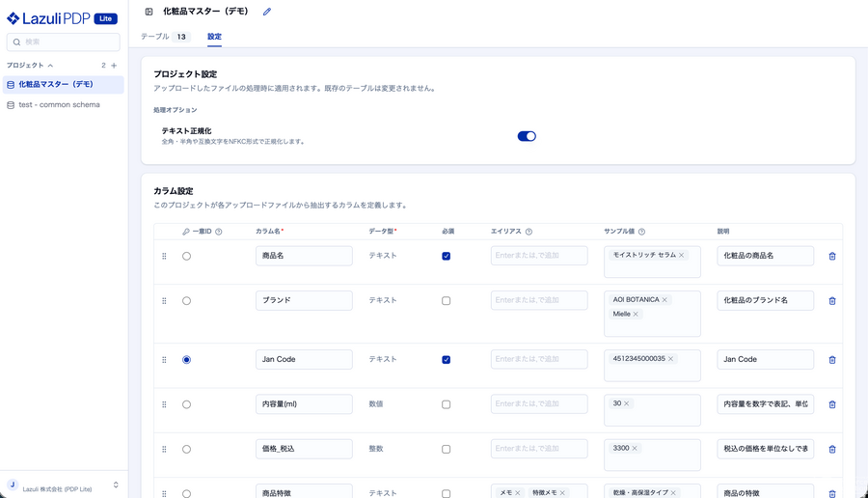Open 化粧品マスター(デモ) project in sidebar
The height and width of the screenshot is (498, 868).
[x=63, y=85]
